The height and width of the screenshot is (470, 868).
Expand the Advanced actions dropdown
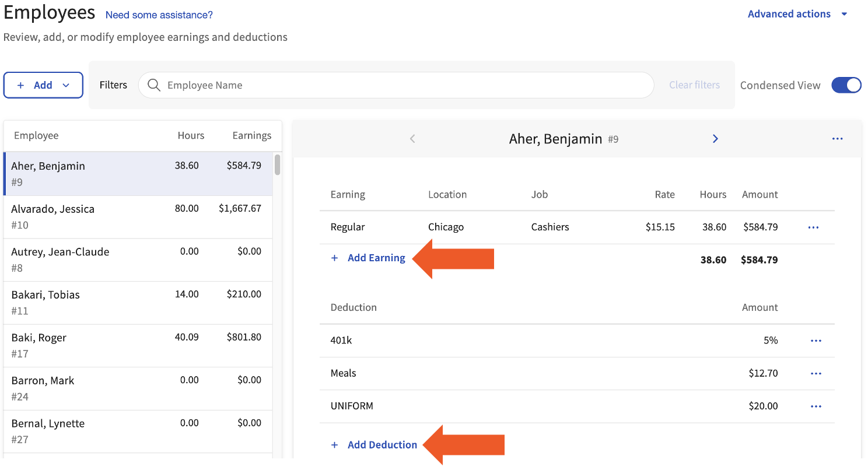click(797, 14)
